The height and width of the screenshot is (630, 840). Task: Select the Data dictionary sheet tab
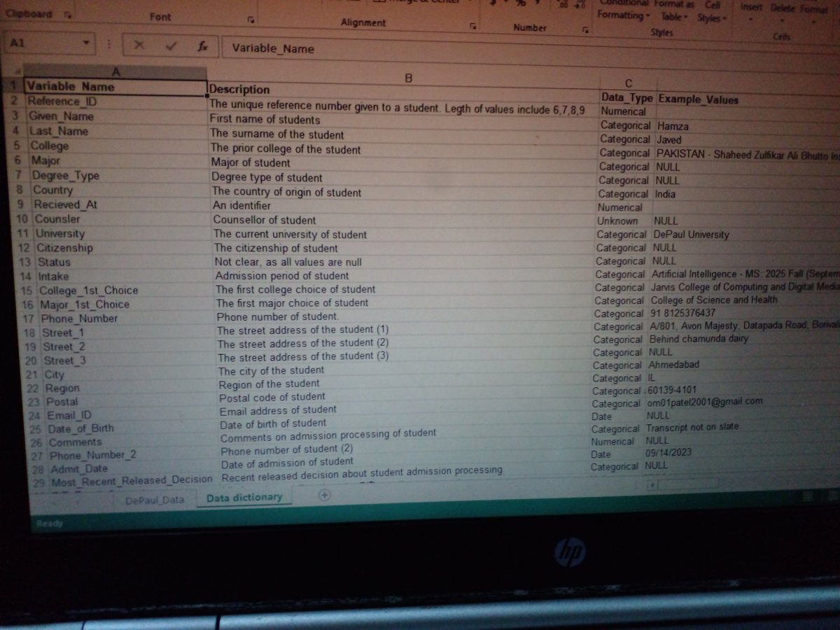point(244,497)
